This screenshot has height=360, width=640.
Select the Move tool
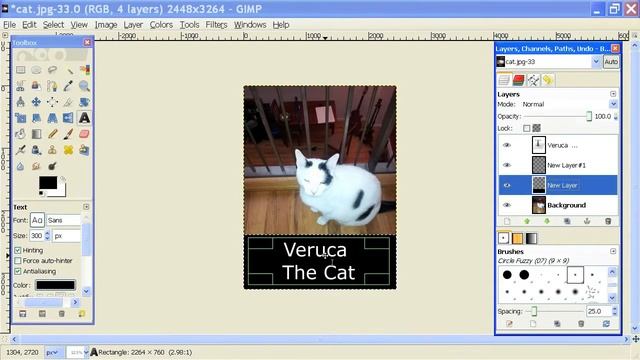coord(36,102)
